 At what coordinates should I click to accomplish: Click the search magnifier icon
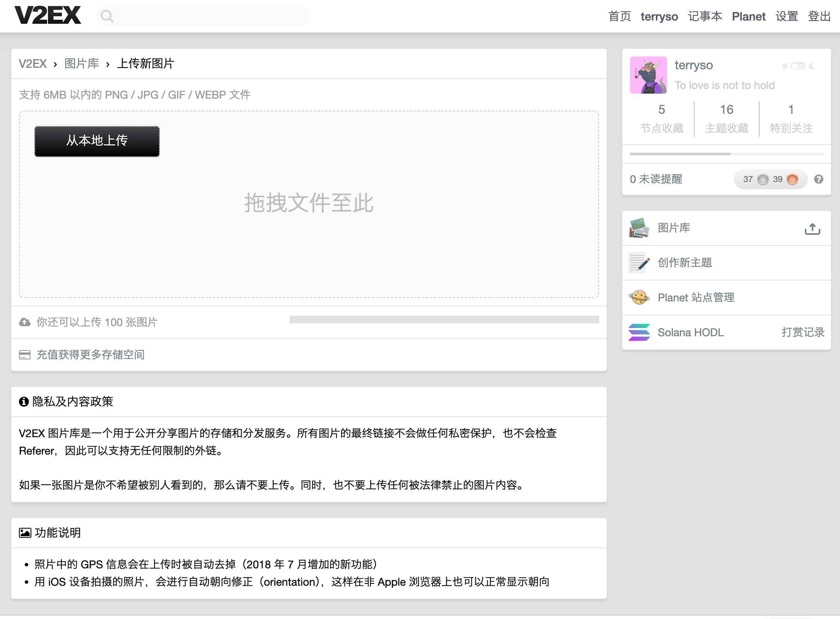[107, 16]
